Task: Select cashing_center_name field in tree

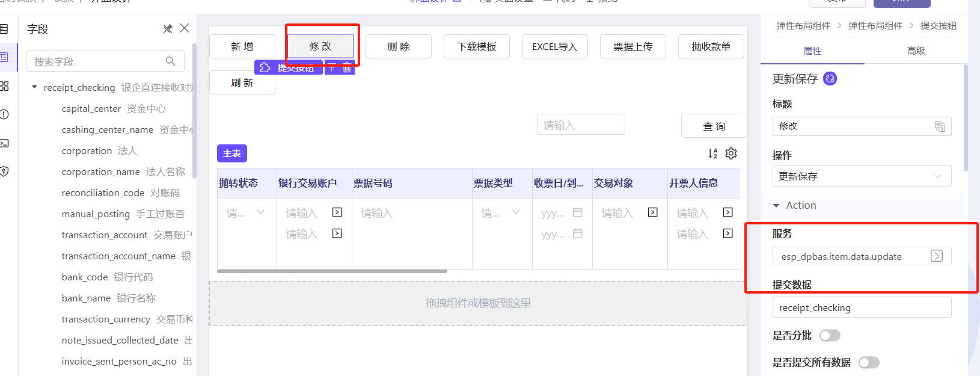Action: pos(127,129)
